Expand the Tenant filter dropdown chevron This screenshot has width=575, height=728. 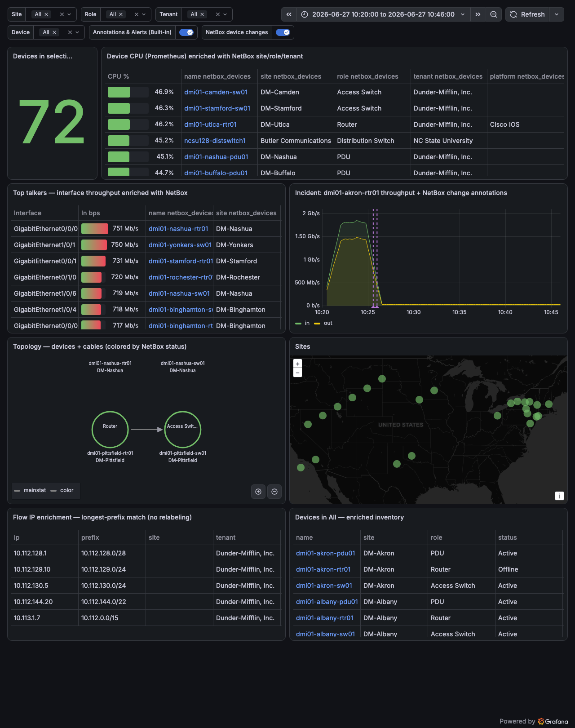225,14
